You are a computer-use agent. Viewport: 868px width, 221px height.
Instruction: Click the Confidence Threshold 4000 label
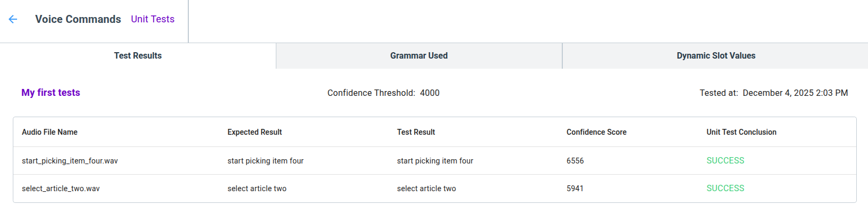click(x=383, y=93)
